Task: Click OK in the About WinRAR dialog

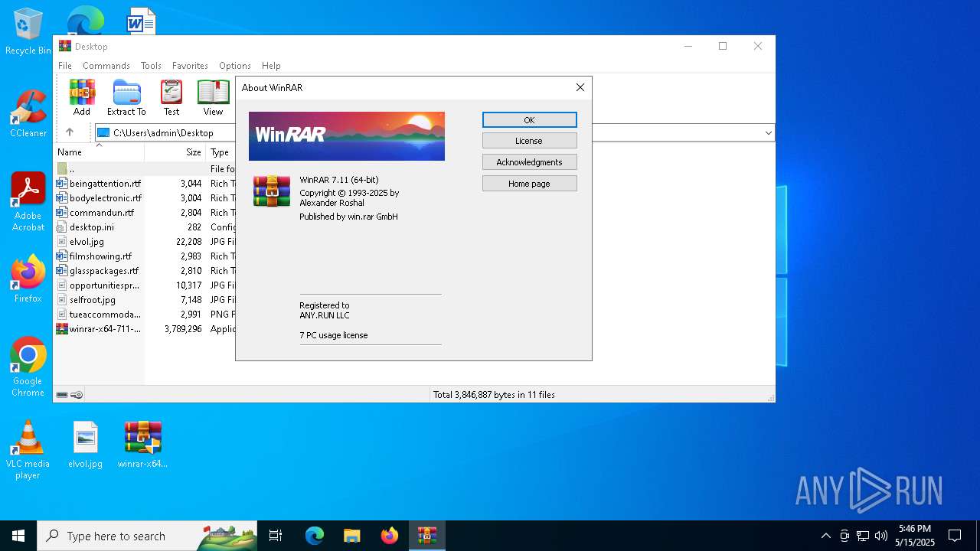Action: (x=529, y=120)
